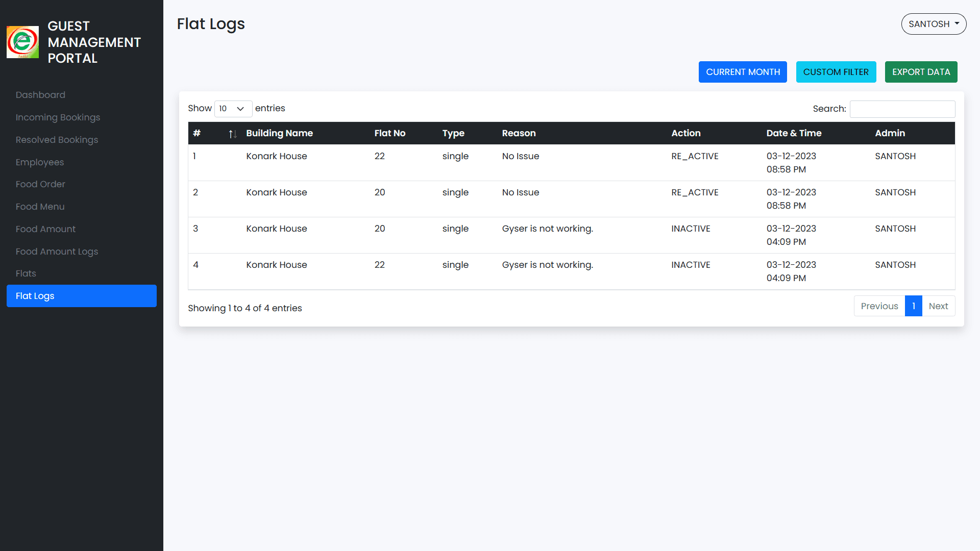Open the Show entries dropdown
The height and width of the screenshot is (551, 980).
233,109
